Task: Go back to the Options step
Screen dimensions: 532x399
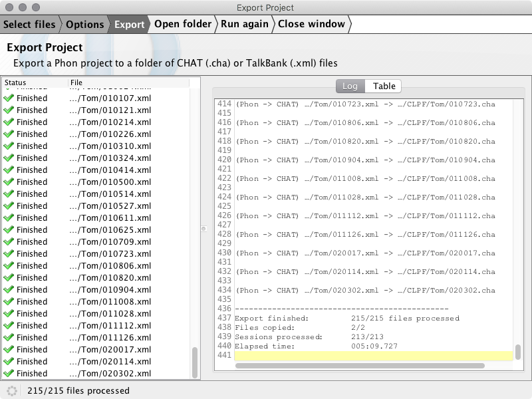Action: [85, 25]
